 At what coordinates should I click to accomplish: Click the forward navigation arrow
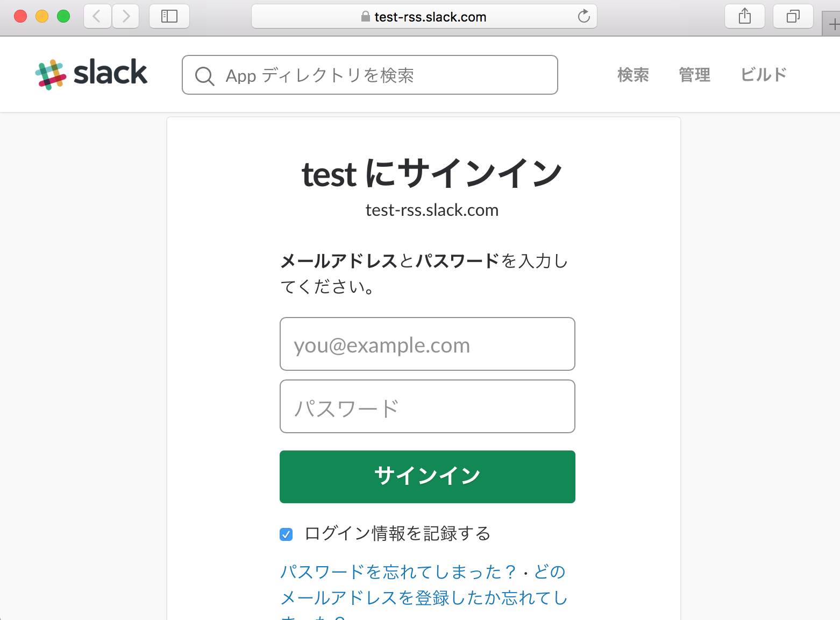pos(125,16)
